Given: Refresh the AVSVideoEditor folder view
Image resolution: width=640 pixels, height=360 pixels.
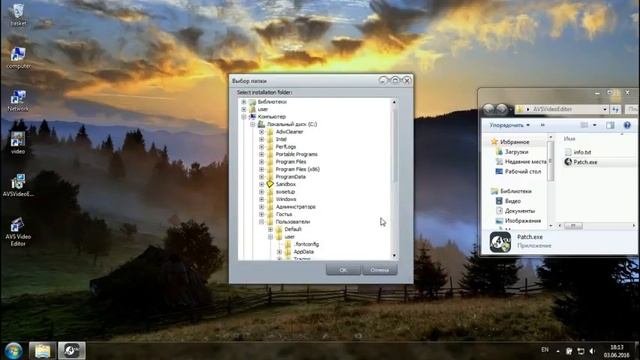Looking at the screenshot, I should (615, 109).
